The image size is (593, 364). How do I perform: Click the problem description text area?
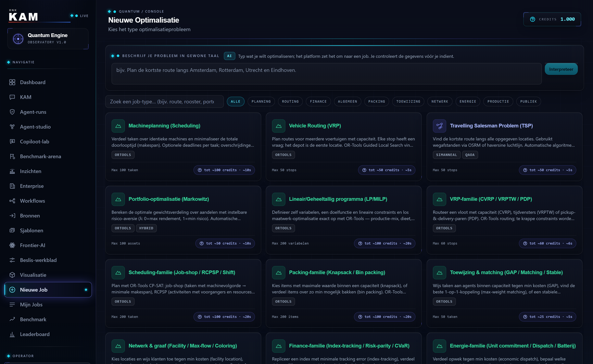point(326,74)
